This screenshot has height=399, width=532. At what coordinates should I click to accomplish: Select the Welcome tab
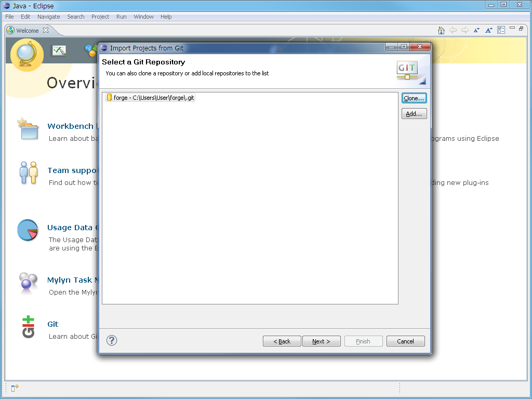(x=27, y=31)
